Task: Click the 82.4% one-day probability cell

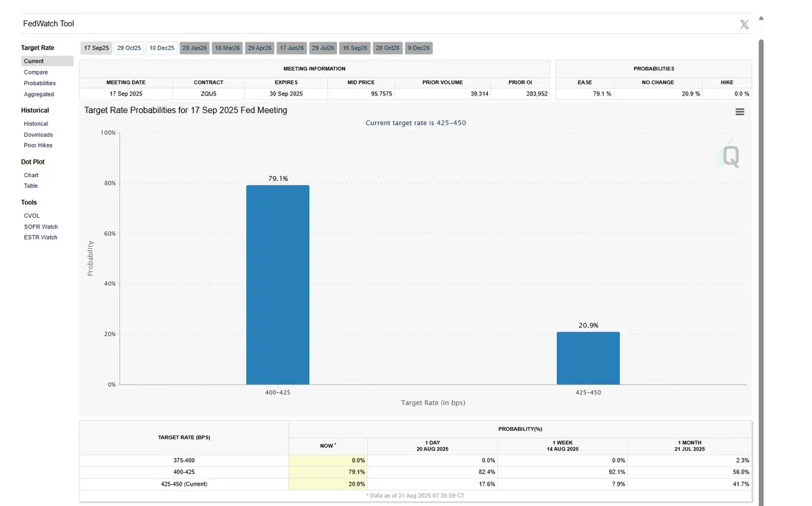Action: pyautogui.click(x=432, y=472)
